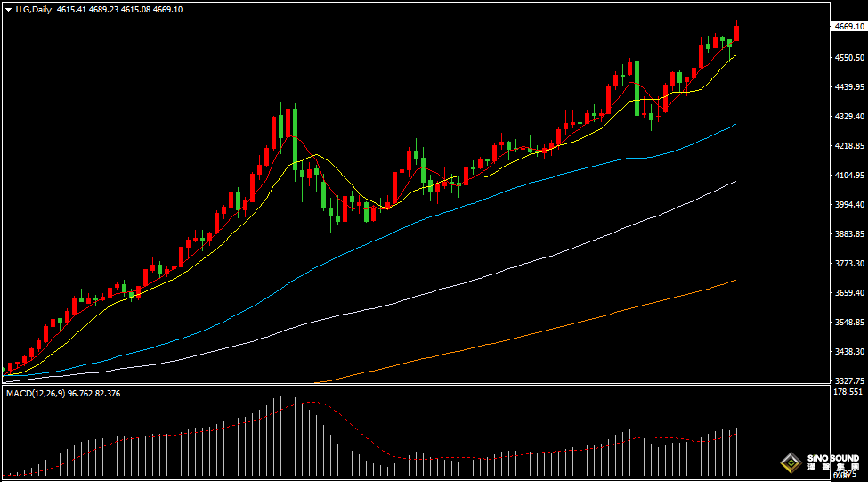Click the Sino Sound diamond logo icon

pyautogui.click(x=790, y=462)
